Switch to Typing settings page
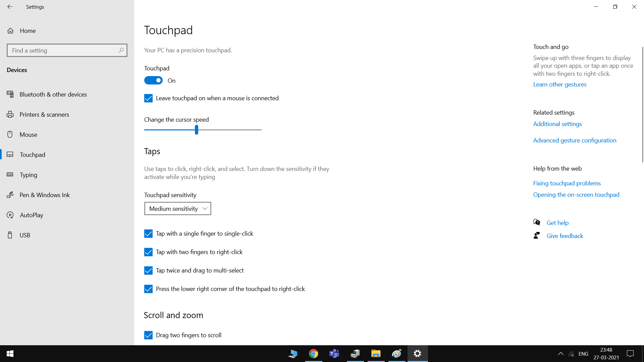 29,175
